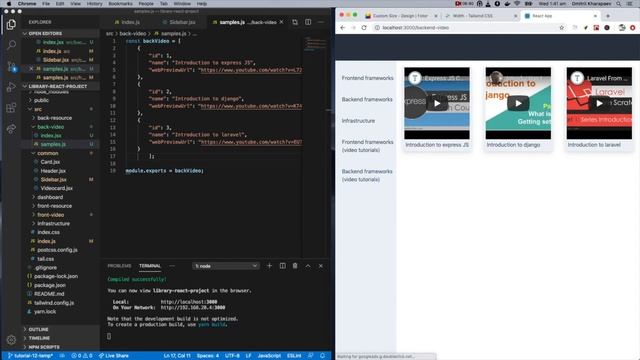The image size is (640, 360).
Task: Open the Extensions view icon
Action: pos(11,108)
